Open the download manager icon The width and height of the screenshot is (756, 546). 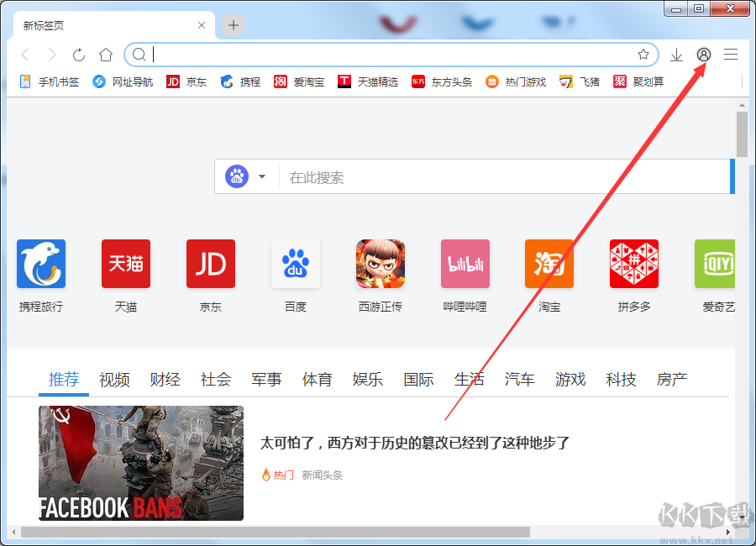click(676, 54)
